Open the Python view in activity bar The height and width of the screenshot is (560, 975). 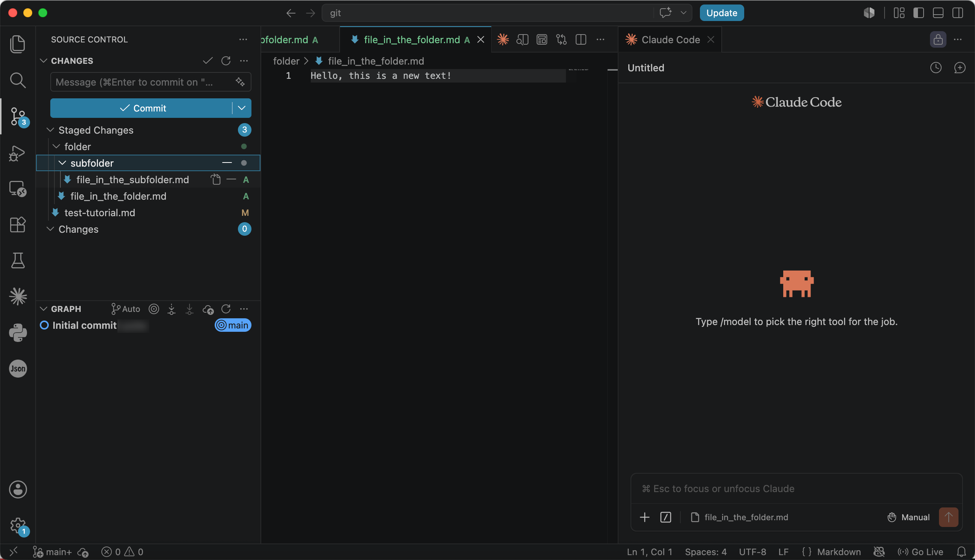18,332
